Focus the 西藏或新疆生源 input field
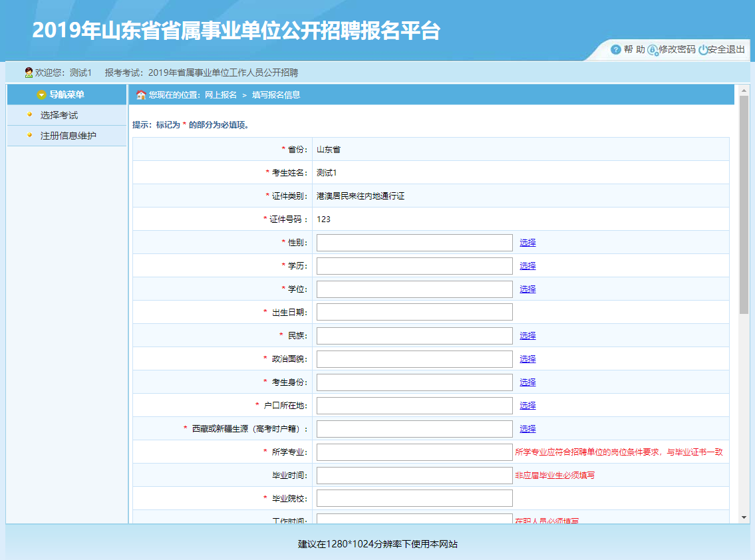The height and width of the screenshot is (560, 755). [x=414, y=428]
